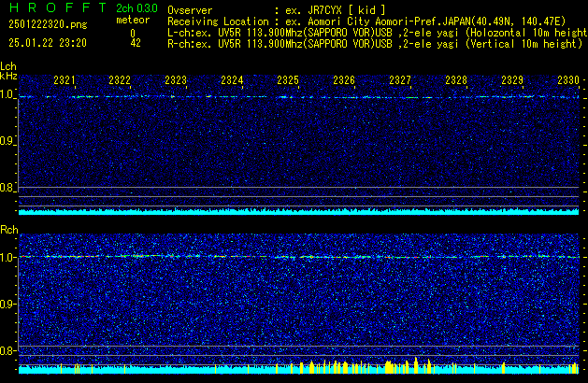Select the 2324 time marker
588x383 pixels.
[232, 80]
